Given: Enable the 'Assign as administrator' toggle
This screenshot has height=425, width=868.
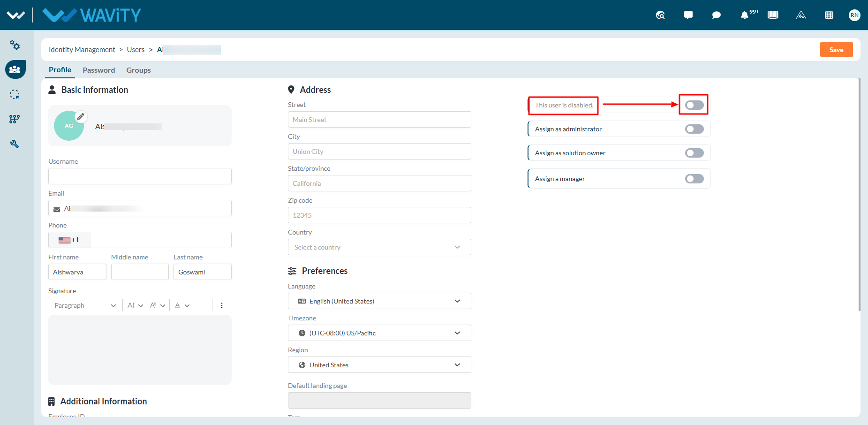Looking at the screenshot, I should [x=694, y=129].
